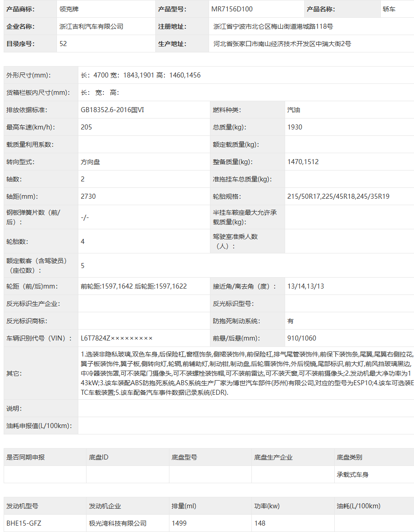Click outer dimensions value 长：4700 宽：1843,1901
The image size is (414, 532).
click(x=118, y=75)
